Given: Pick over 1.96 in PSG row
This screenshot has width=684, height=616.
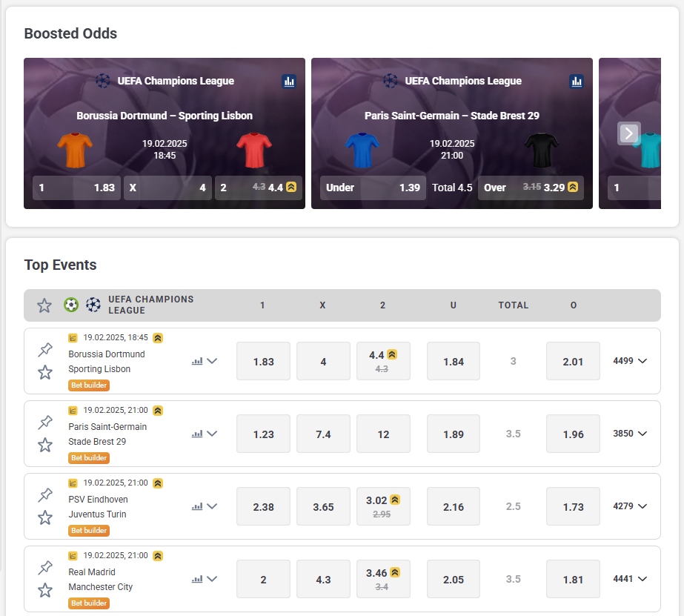Looking at the screenshot, I should [573, 434].
